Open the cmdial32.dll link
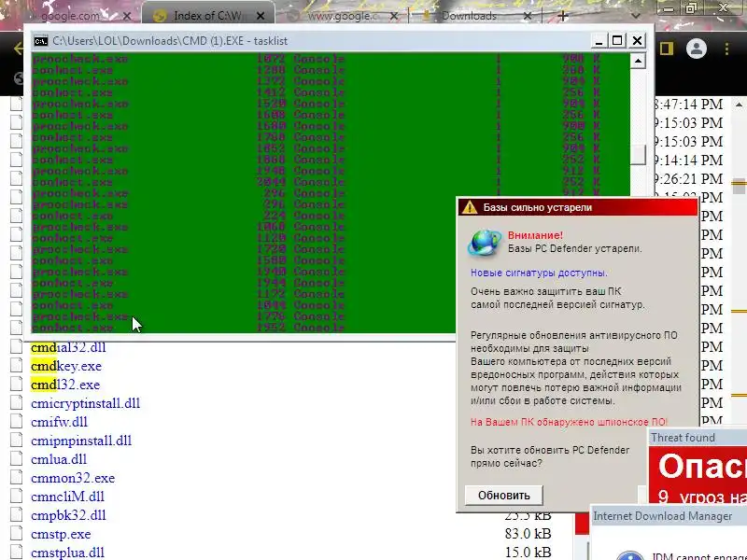747x560 pixels. tap(68, 347)
